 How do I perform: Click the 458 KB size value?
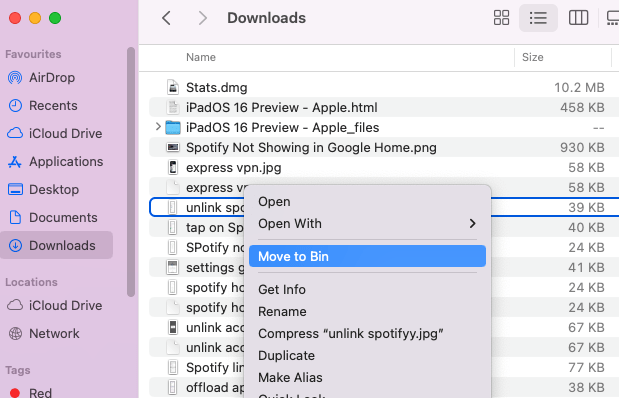[582, 107]
